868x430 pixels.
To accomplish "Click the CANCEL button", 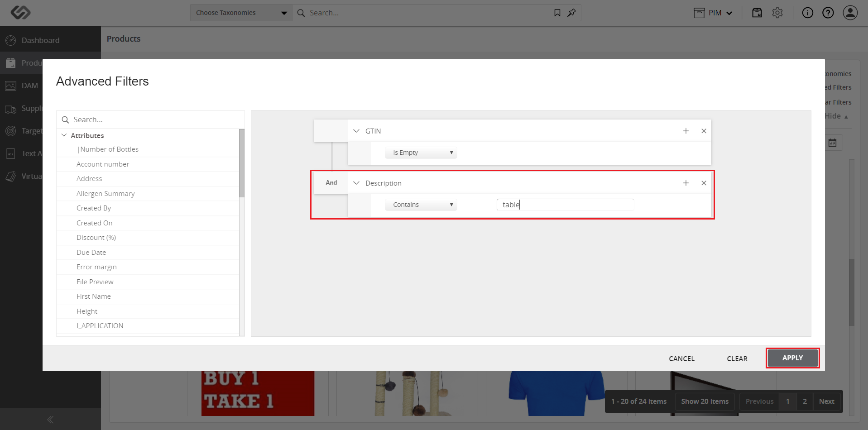I will (x=681, y=358).
